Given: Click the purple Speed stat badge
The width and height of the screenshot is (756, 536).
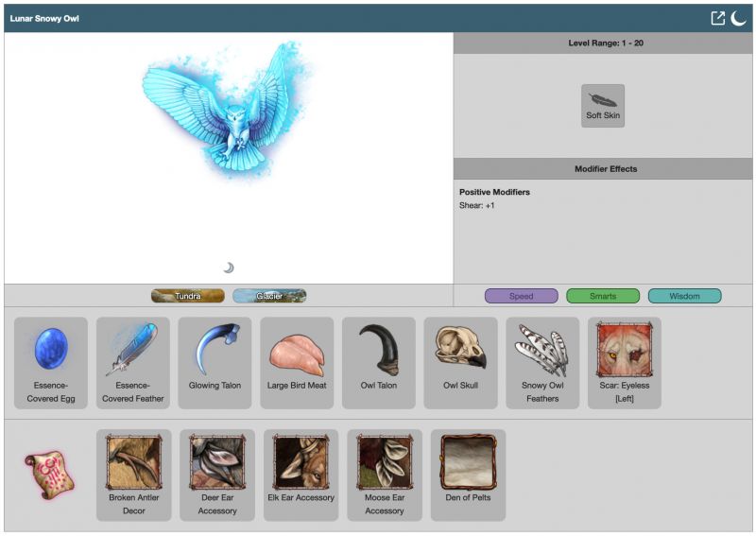Looking at the screenshot, I should pyautogui.click(x=521, y=296).
